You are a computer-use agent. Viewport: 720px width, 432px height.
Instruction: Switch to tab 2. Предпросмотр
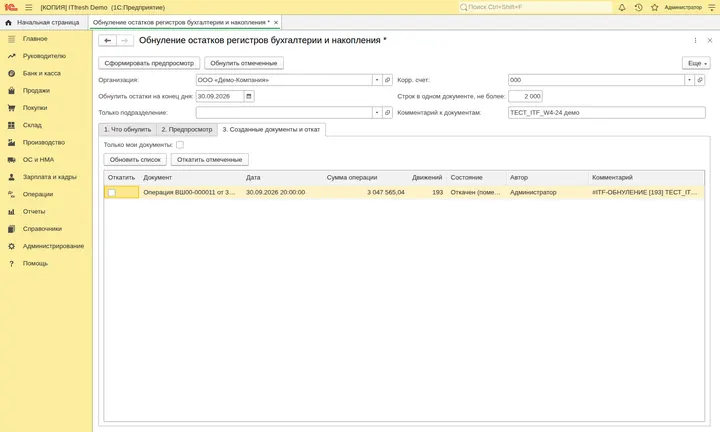point(187,129)
